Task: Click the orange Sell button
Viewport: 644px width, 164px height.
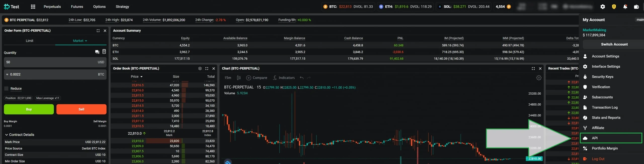Action: (x=82, y=109)
